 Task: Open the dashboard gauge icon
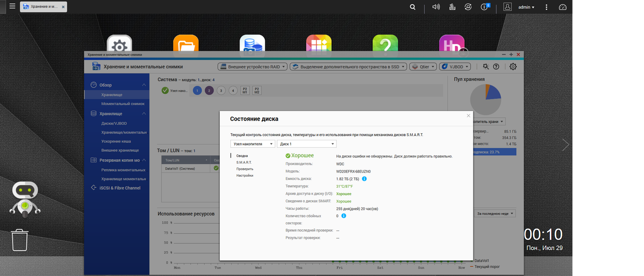[x=563, y=7]
